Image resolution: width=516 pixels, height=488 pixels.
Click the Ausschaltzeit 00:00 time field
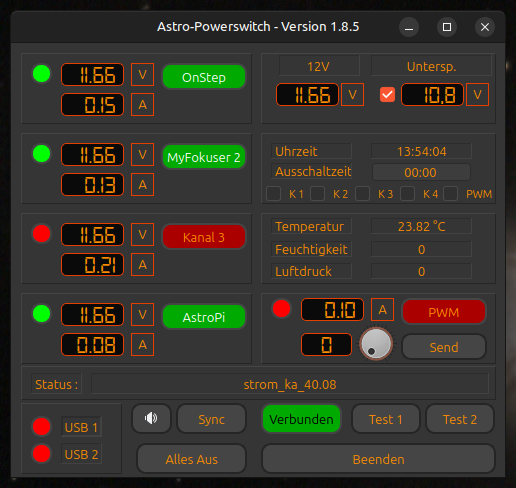421,172
